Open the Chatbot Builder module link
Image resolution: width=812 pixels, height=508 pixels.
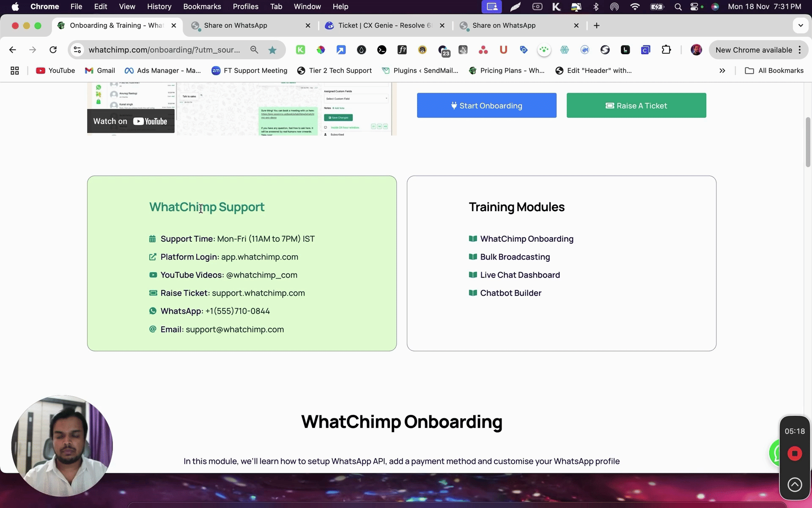(510, 293)
